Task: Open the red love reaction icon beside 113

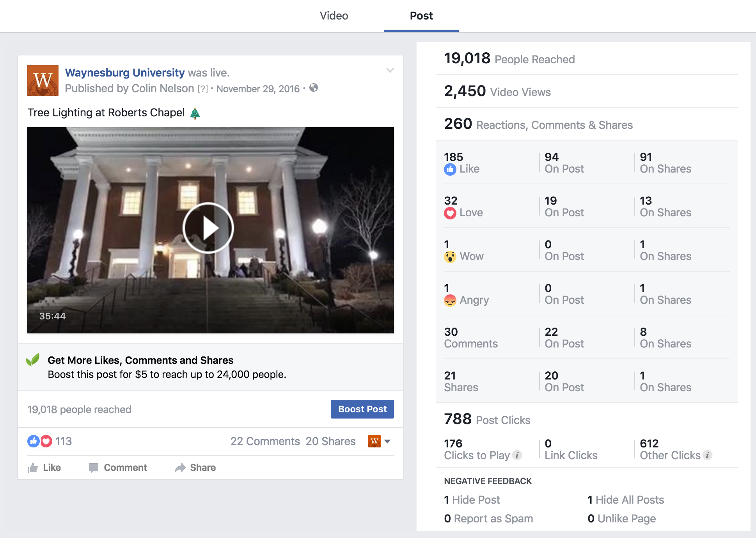Action: coord(46,441)
